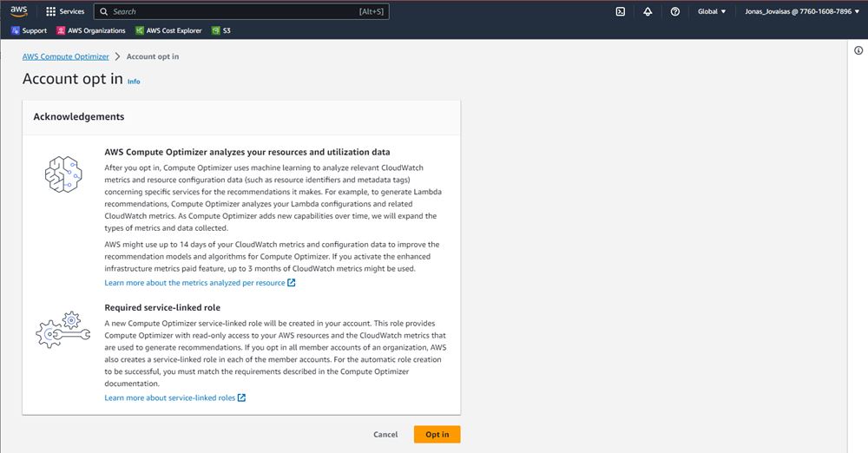
Task: Open the Support bookmark
Action: point(30,30)
